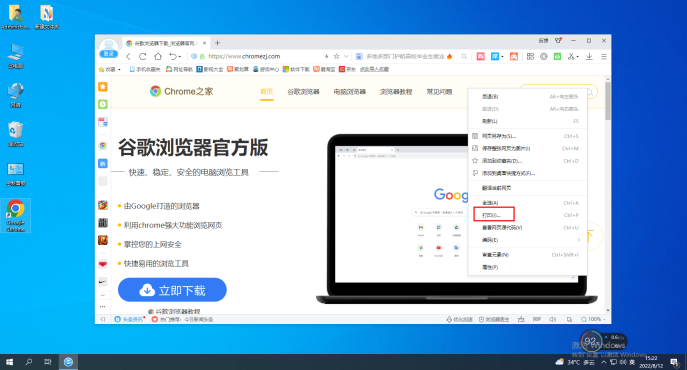
Task: Open the browser hamburger main menu
Action: click(604, 56)
